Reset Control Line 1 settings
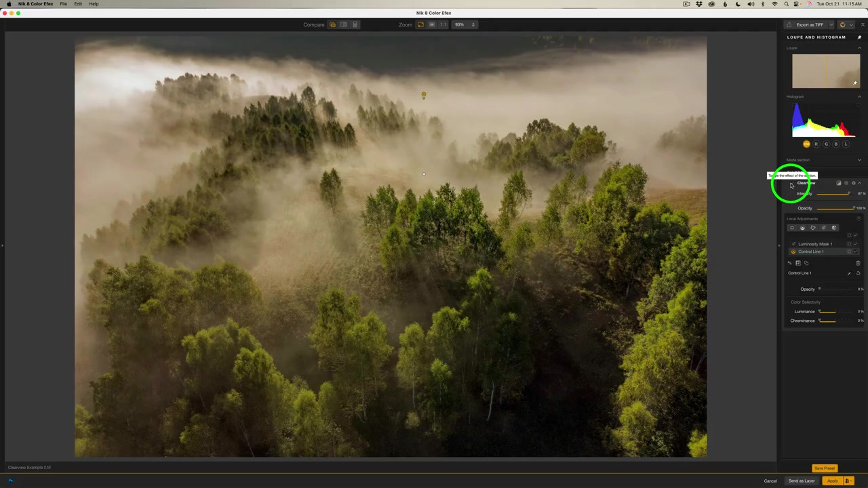Viewport: 868px width, 488px height. 858,273
